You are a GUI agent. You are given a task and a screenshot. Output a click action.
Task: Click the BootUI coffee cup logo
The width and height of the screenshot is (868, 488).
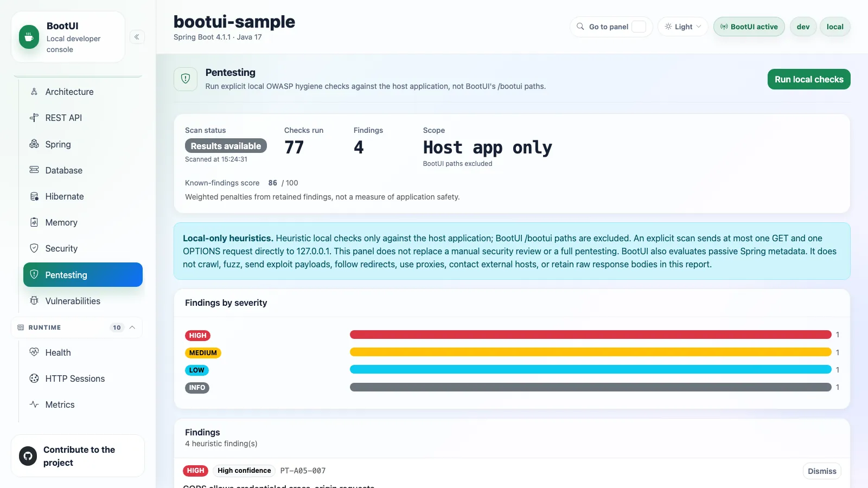coord(29,37)
